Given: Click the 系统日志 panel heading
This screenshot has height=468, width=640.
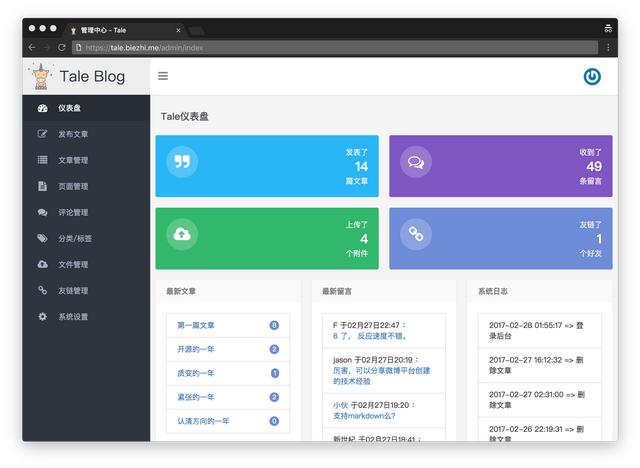Looking at the screenshot, I should pyautogui.click(x=493, y=291).
